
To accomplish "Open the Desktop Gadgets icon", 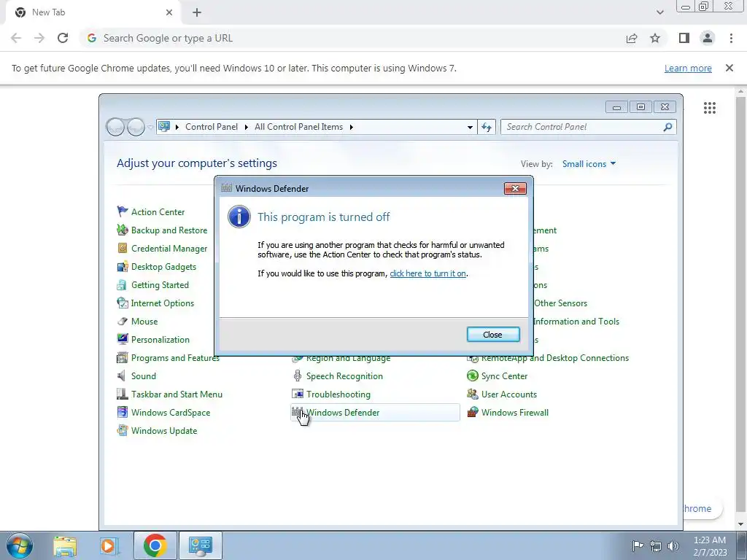I will pyautogui.click(x=123, y=266).
